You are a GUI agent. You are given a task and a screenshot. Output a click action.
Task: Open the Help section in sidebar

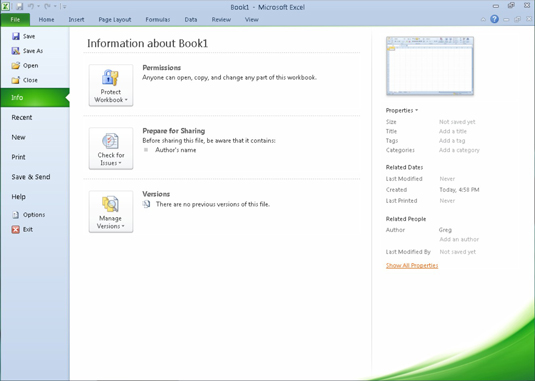point(18,196)
